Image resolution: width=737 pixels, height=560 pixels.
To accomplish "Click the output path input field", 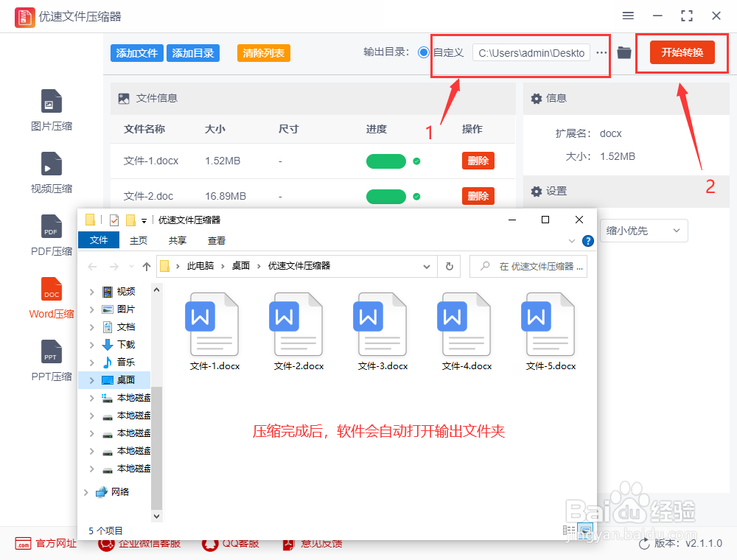I will click(531, 52).
